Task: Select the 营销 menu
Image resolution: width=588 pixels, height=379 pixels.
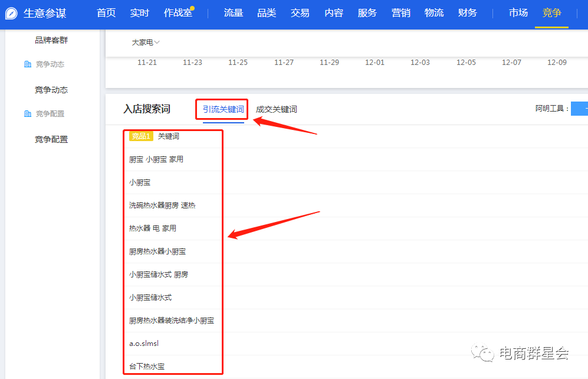Action: [x=401, y=13]
